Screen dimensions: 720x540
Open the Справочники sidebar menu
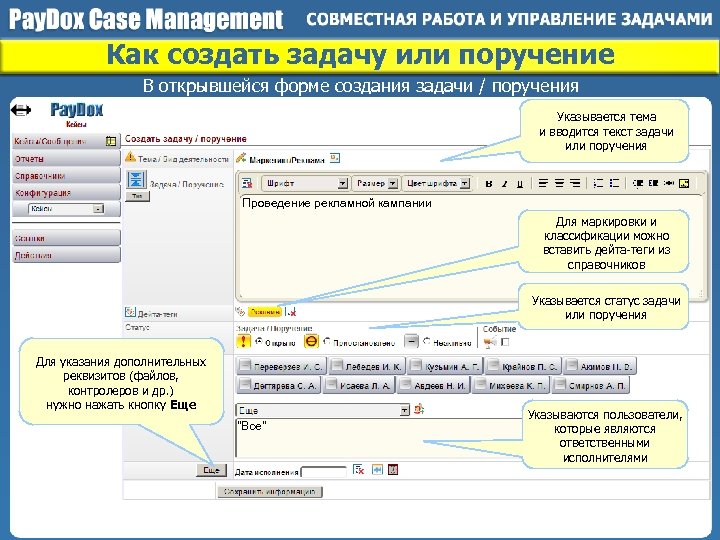66,175
